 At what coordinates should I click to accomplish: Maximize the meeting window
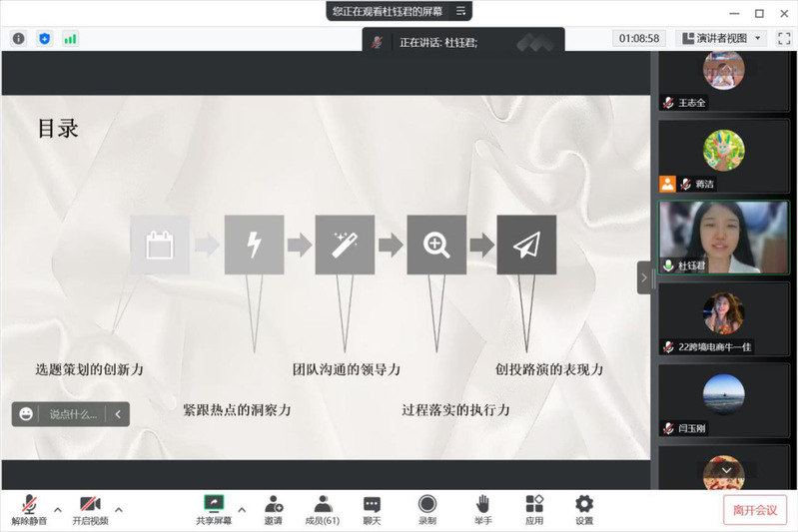coord(759,13)
